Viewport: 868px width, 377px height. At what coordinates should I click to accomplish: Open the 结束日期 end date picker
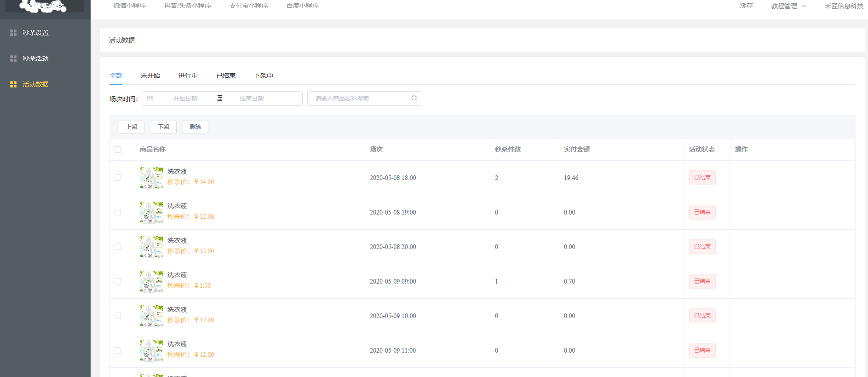(x=252, y=99)
